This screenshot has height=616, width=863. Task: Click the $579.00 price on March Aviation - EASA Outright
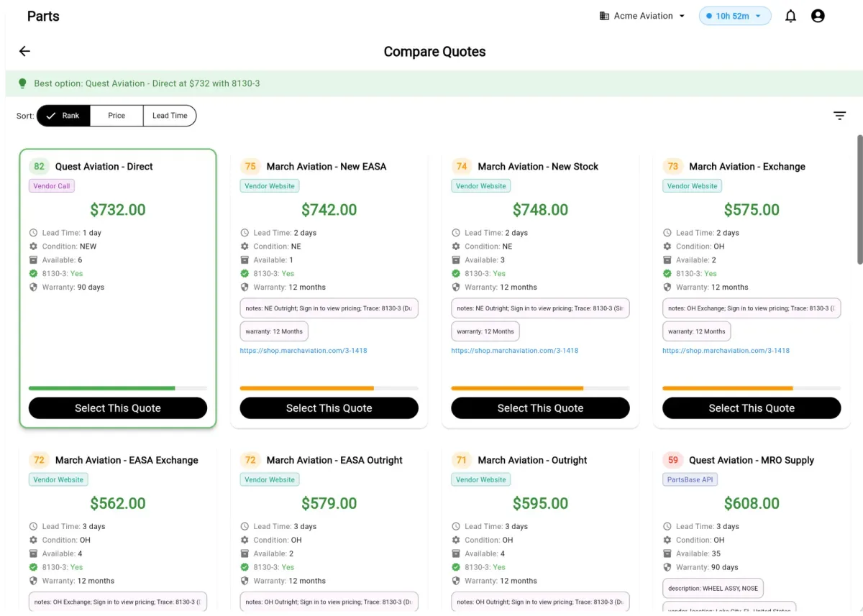[329, 503]
